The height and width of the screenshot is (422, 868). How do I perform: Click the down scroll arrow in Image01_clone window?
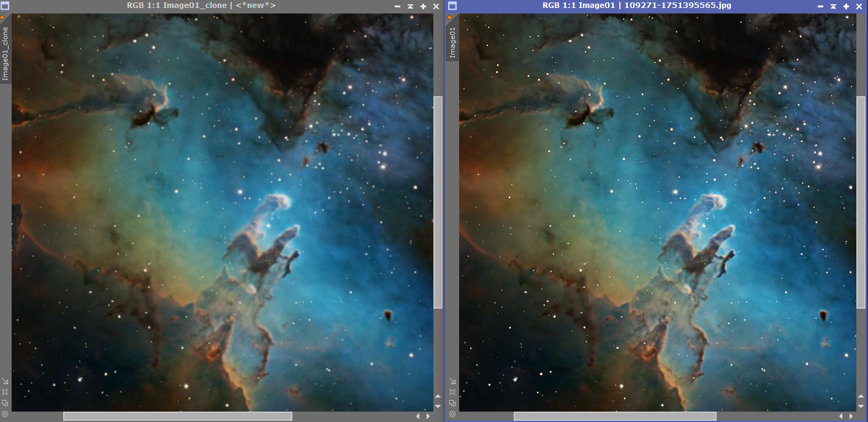click(x=438, y=405)
